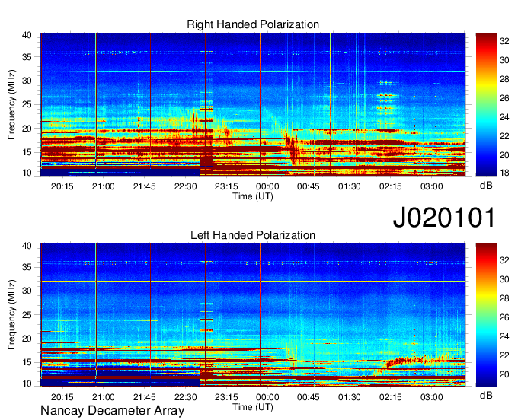Click the Left Handed Polarization color bar

pyautogui.click(x=486, y=314)
